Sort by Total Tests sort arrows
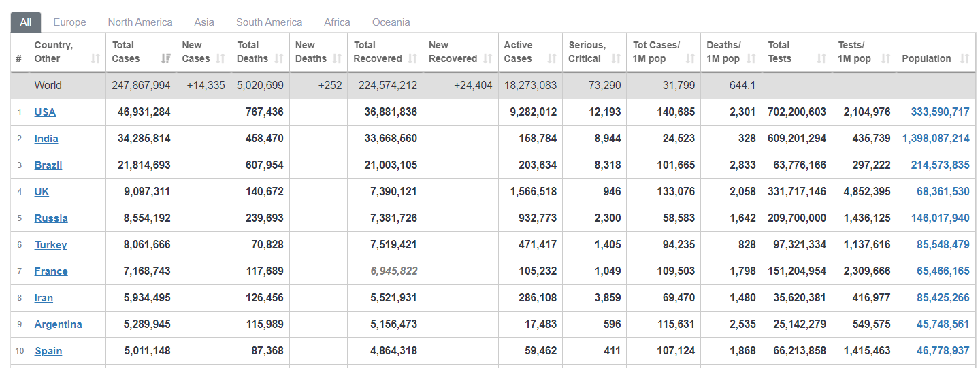 (x=821, y=58)
